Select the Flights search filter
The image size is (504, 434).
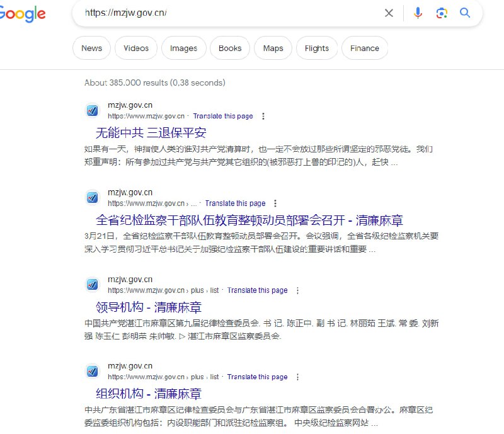(316, 48)
